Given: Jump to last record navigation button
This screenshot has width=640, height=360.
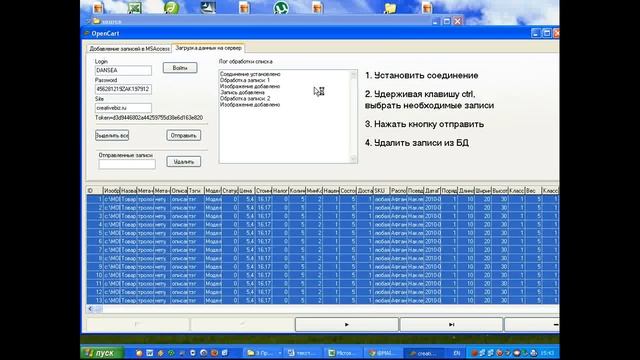Looking at the screenshot, I should point(451,324).
